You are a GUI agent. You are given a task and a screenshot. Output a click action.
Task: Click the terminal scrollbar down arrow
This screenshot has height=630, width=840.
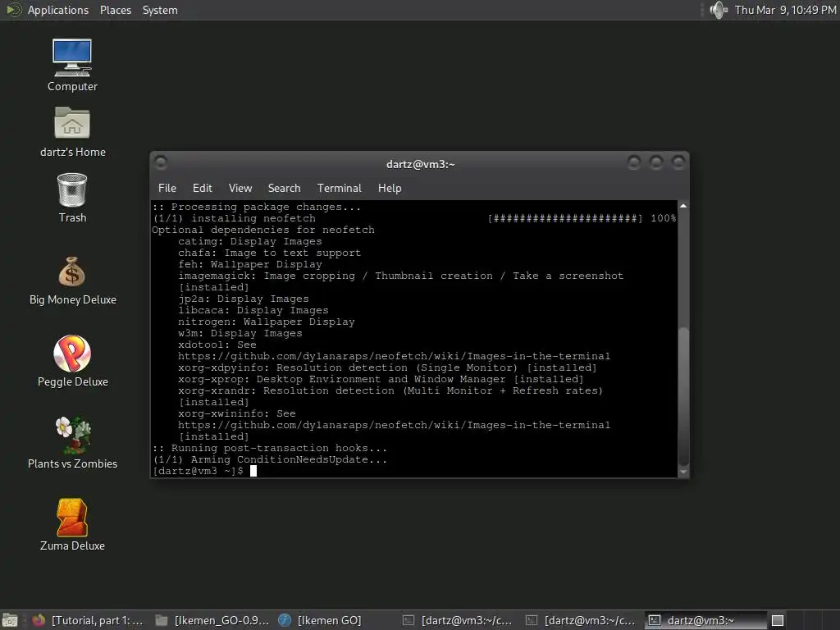tap(683, 472)
